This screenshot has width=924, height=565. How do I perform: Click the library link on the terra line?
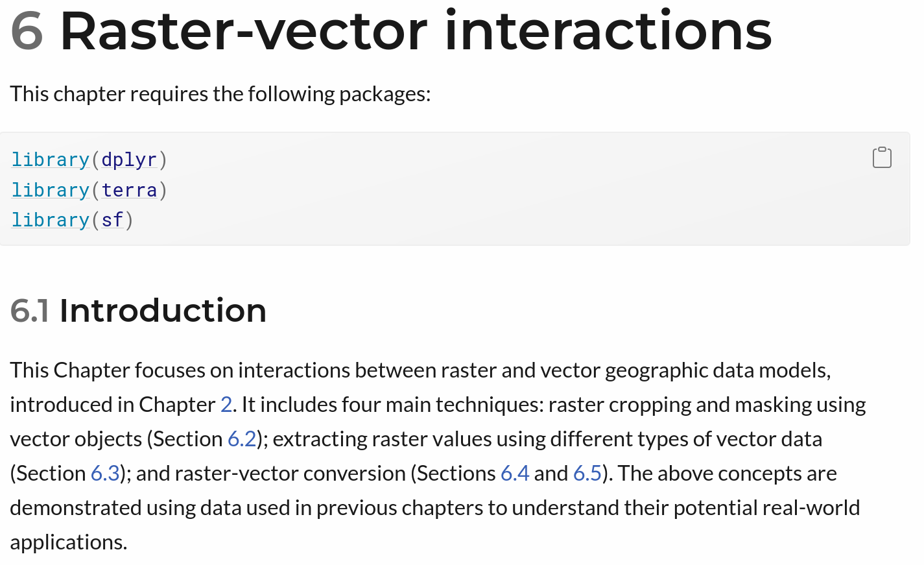[x=51, y=190]
